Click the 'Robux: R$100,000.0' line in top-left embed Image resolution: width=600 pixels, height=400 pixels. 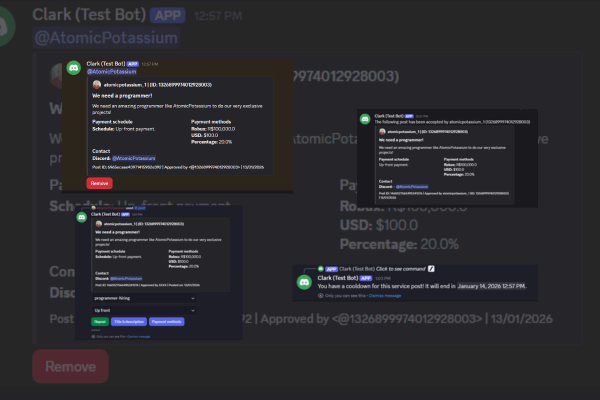pyautogui.click(x=213, y=129)
